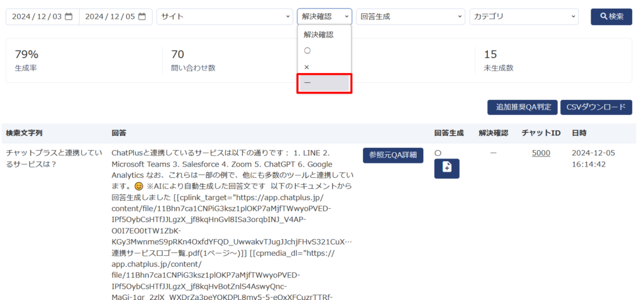Click the add-document icon under 回答生成
644x300 pixels.
447,169
